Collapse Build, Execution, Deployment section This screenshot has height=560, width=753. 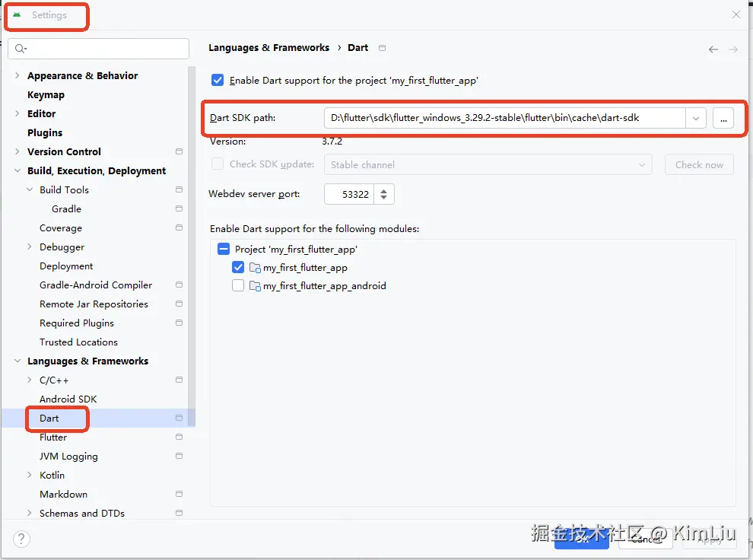pos(17,171)
